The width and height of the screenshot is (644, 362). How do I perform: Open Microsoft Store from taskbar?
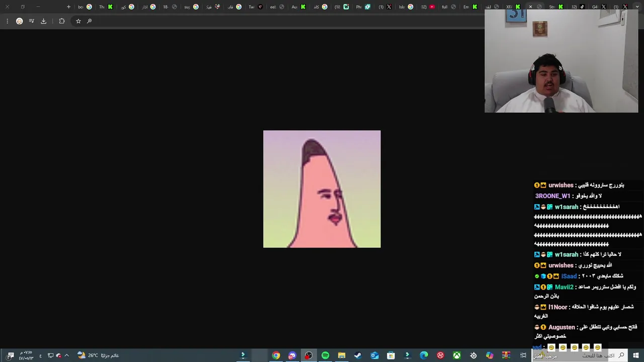coord(391,355)
